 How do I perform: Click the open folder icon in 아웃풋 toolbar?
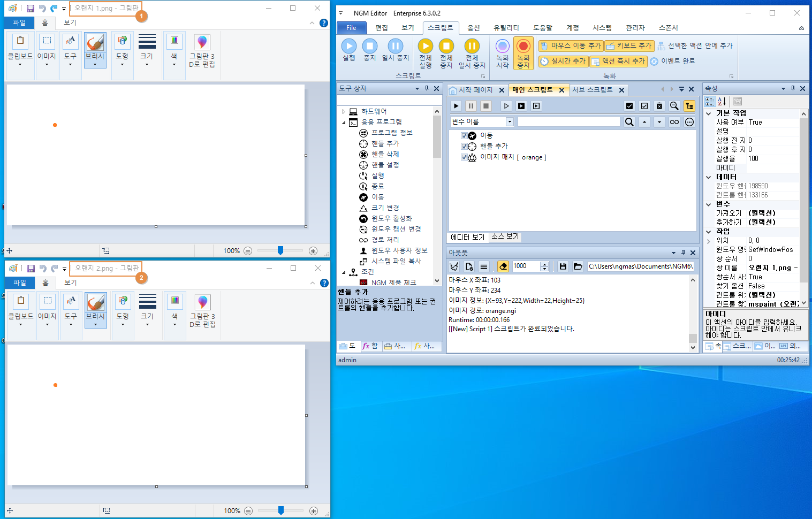pyautogui.click(x=578, y=266)
